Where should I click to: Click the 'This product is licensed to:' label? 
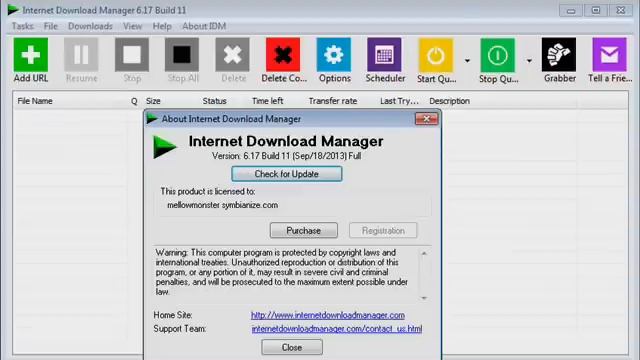click(x=208, y=191)
